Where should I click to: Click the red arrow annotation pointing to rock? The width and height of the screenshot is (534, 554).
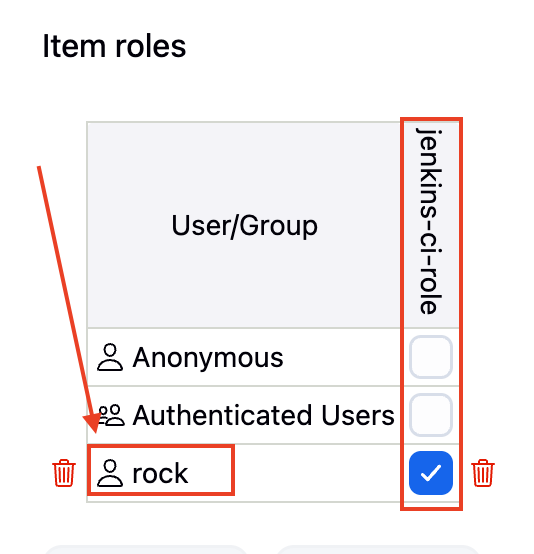[x=67, y=300]
